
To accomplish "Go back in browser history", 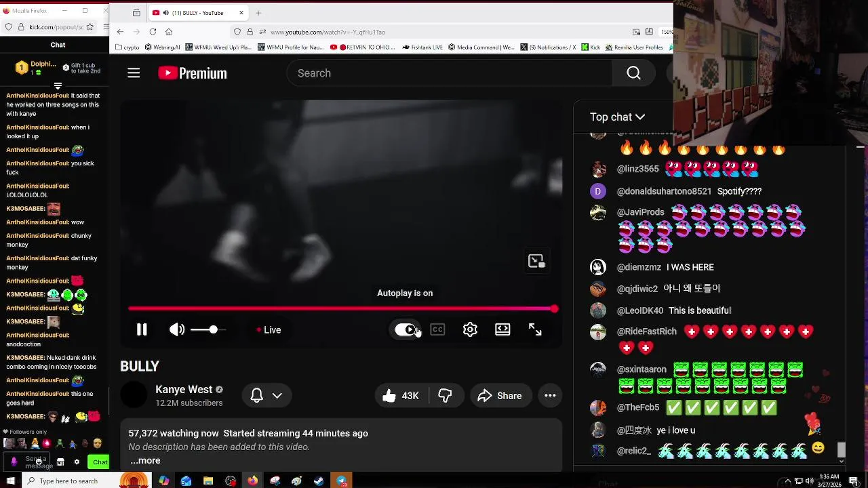I will click(x=120, y=32).
